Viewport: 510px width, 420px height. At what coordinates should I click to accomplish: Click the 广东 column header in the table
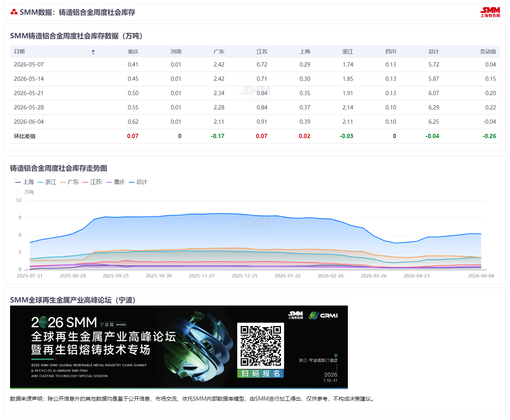tap(219, 51)
